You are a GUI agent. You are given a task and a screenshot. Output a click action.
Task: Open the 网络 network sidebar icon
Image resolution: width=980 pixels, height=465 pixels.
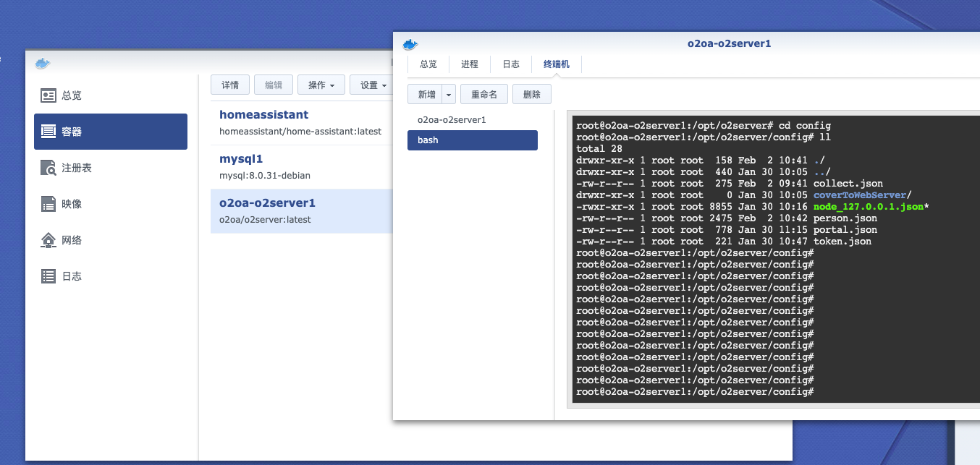pyautogui.click(x=48, y=240)
